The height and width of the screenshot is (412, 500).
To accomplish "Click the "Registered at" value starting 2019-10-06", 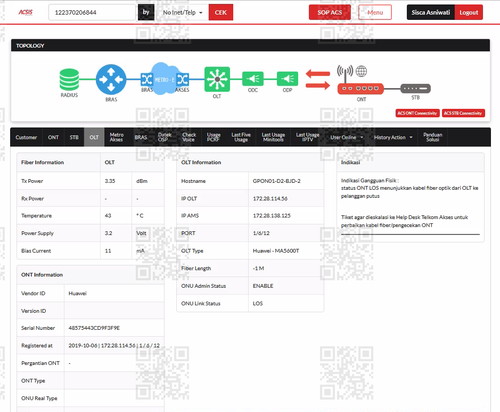I will 114,346.
